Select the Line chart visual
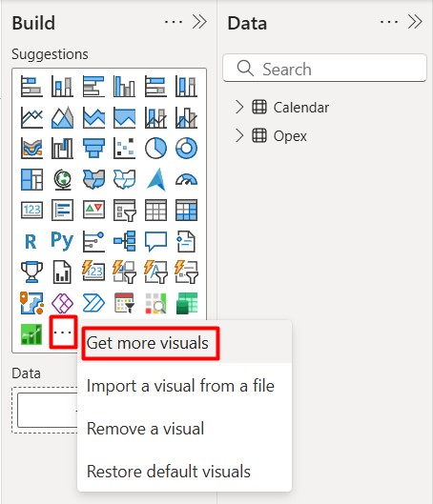 [x=31, y=117]
